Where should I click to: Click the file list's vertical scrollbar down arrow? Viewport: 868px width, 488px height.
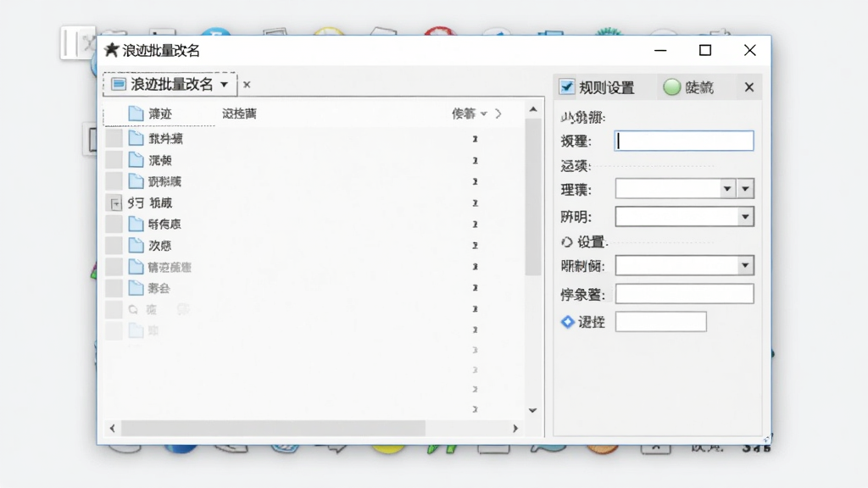point(533,411)
